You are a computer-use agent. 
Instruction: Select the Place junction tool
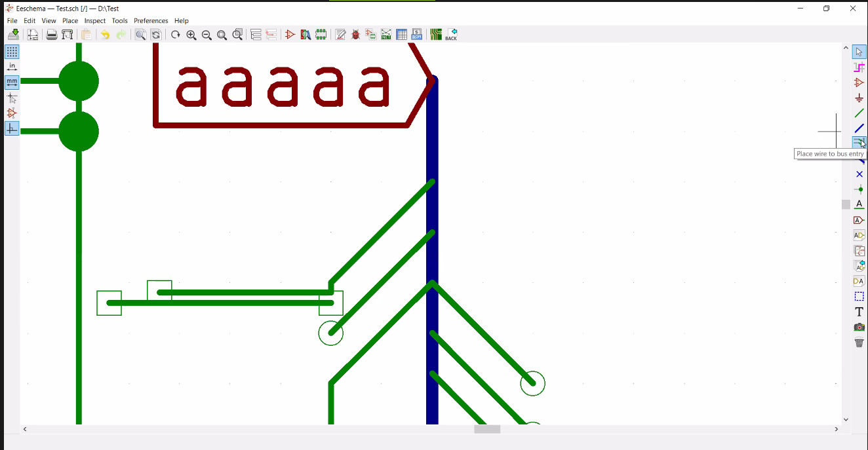tap(859, 189)
